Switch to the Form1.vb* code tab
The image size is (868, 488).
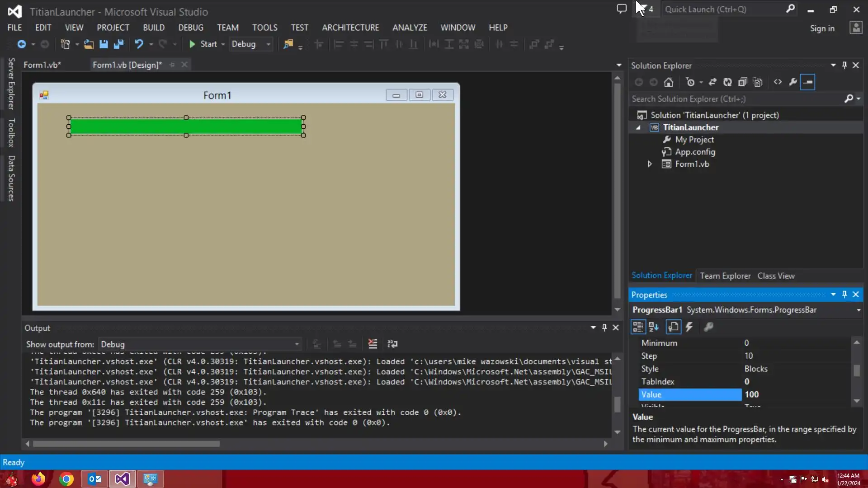tap(42, 65)
